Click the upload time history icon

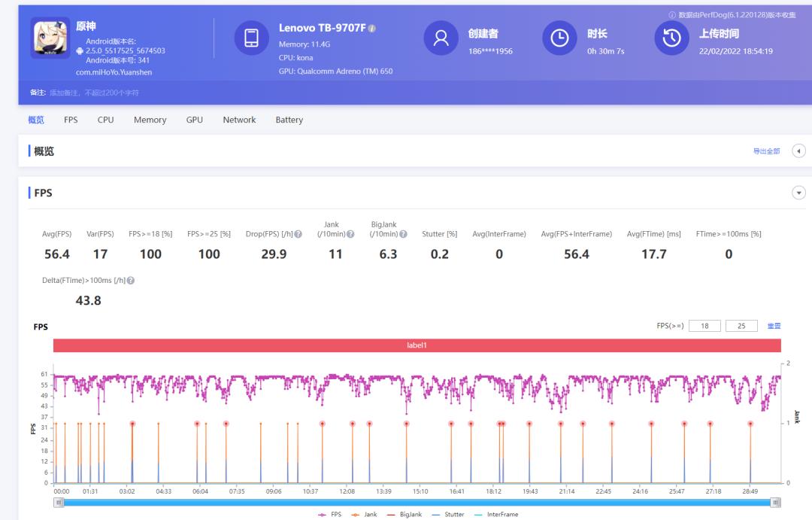tap(671, 38)
